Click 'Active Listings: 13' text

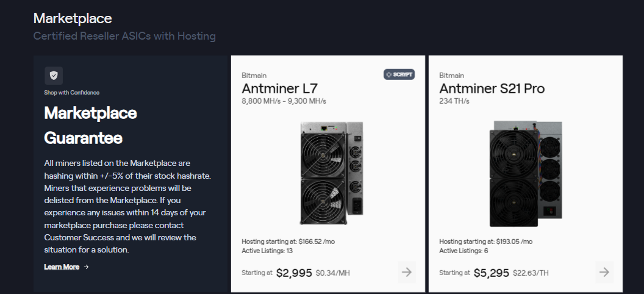point(267,251)
